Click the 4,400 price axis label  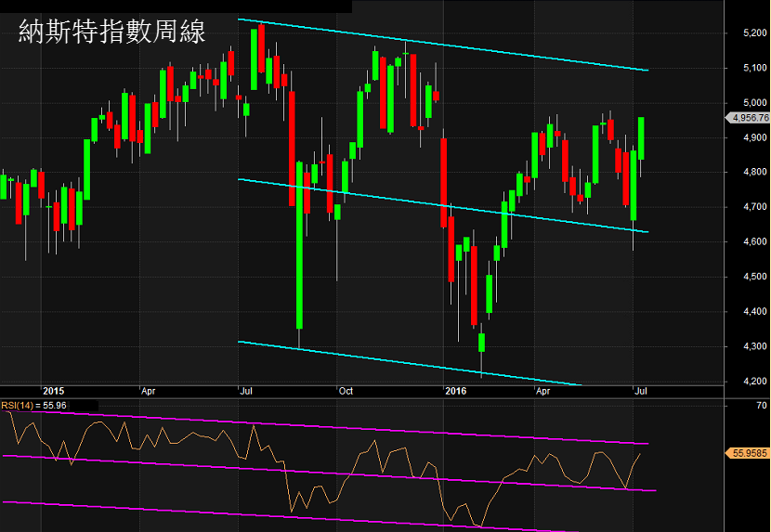(x=755, y=311)
